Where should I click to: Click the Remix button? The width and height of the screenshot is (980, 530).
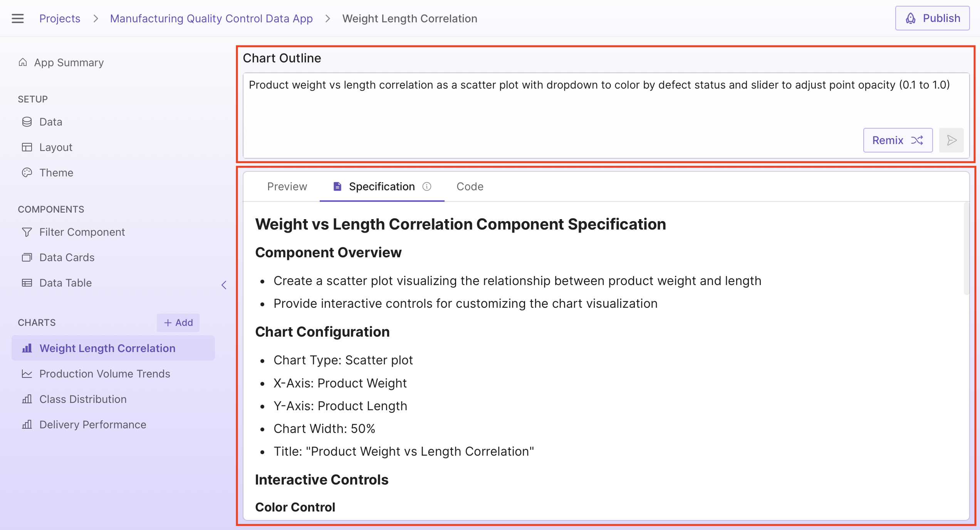click(x=898, y=140)
